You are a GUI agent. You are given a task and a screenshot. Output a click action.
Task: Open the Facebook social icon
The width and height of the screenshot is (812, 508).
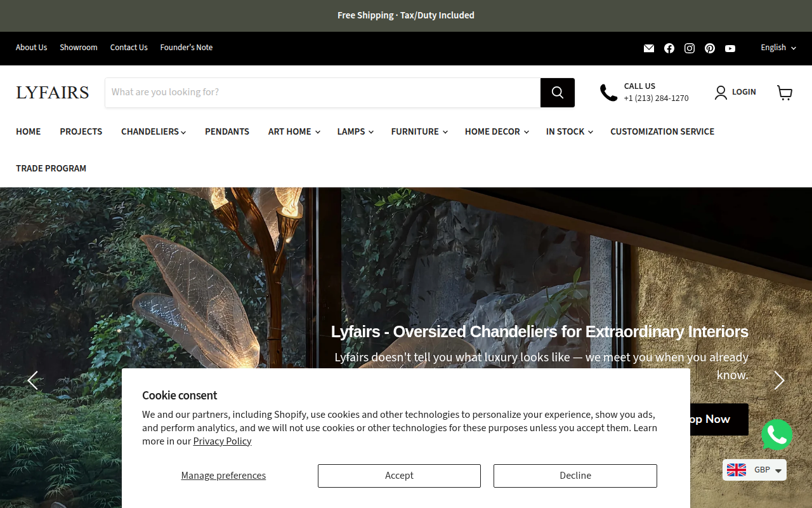pos(669,48)
